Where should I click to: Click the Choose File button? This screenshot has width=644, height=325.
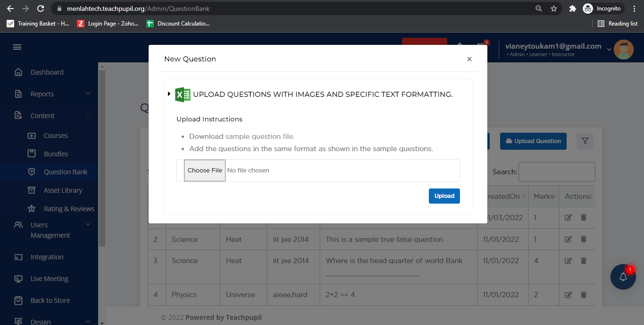(x=205, y=171)
